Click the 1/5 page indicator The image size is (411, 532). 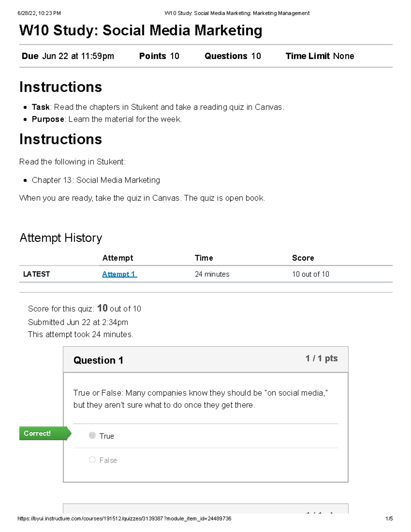coord(389,519)
